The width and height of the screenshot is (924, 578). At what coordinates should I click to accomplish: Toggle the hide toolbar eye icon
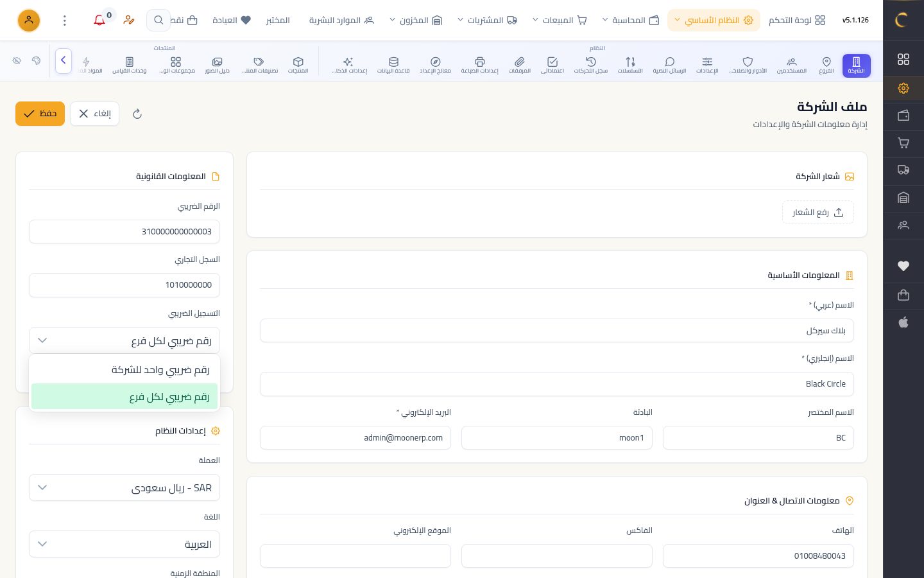(17, 61)
